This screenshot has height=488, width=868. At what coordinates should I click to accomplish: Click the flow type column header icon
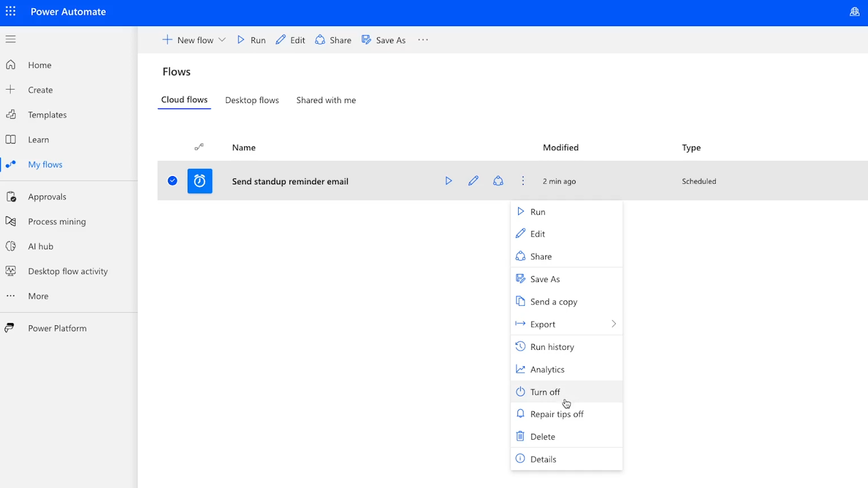coord(199,147)
